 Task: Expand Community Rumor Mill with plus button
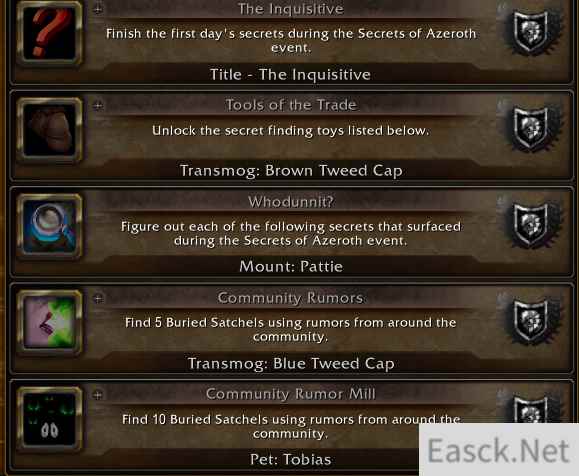click(98, 395)
